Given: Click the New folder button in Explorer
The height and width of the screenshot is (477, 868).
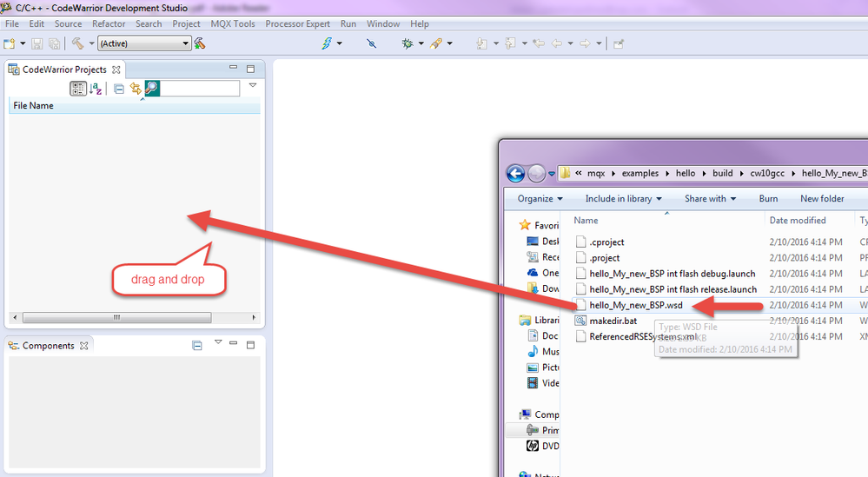Looking at the screenshot, I should 822,199.
